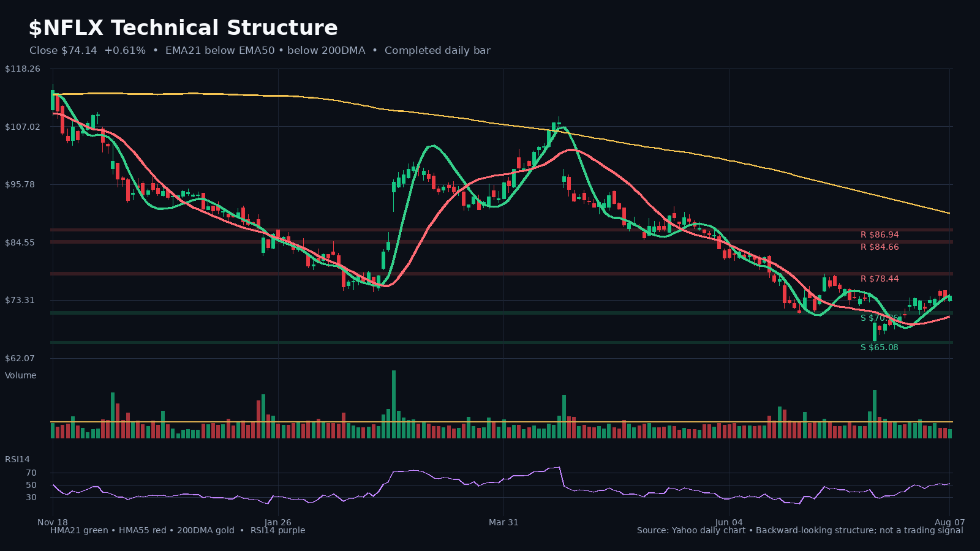Click the RSI 30 level label

31,497
